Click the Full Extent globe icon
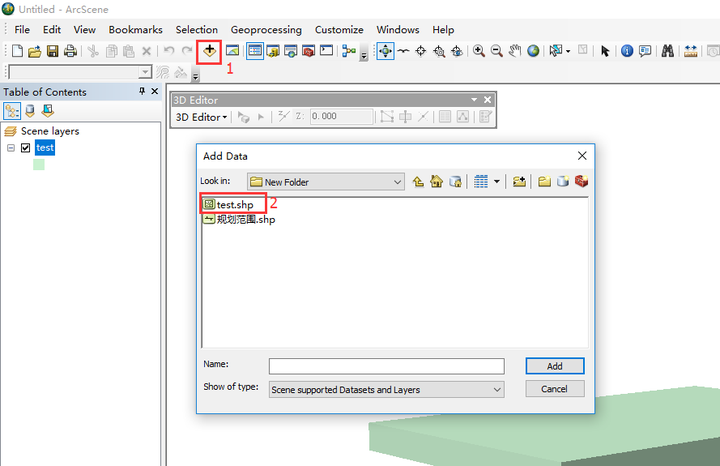This screenshot has height=466, width=720. [533, 51]
